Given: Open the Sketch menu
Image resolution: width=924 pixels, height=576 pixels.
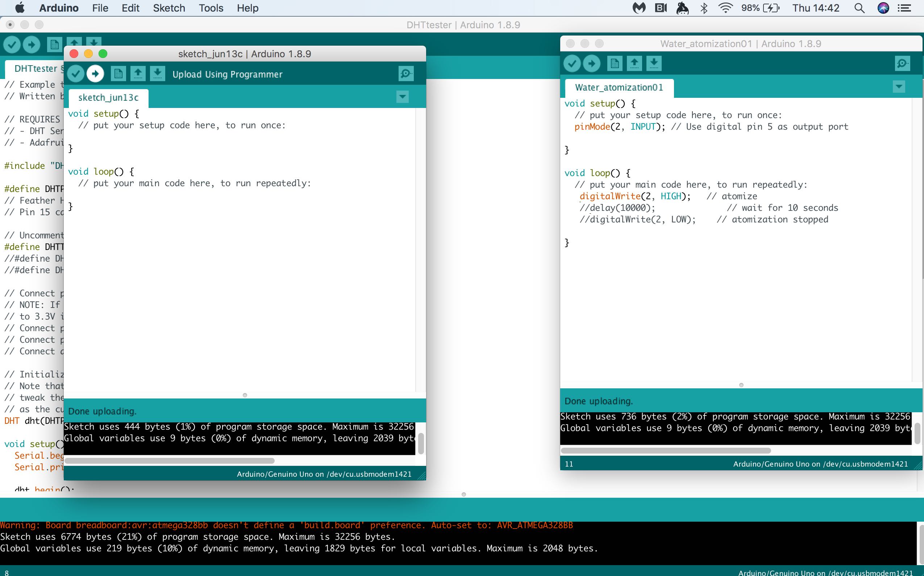Looking at the screenshot, I should [x=169, y=8].
